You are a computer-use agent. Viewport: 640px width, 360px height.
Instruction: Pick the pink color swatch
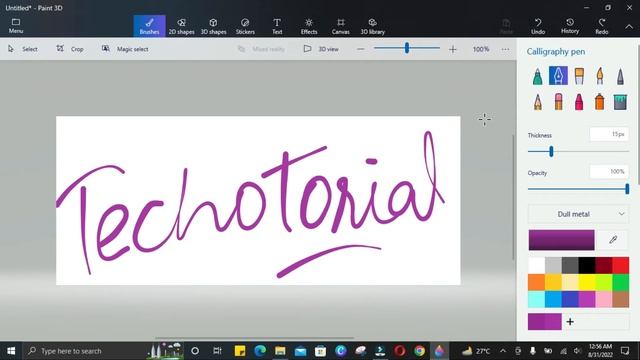[604, 299]
